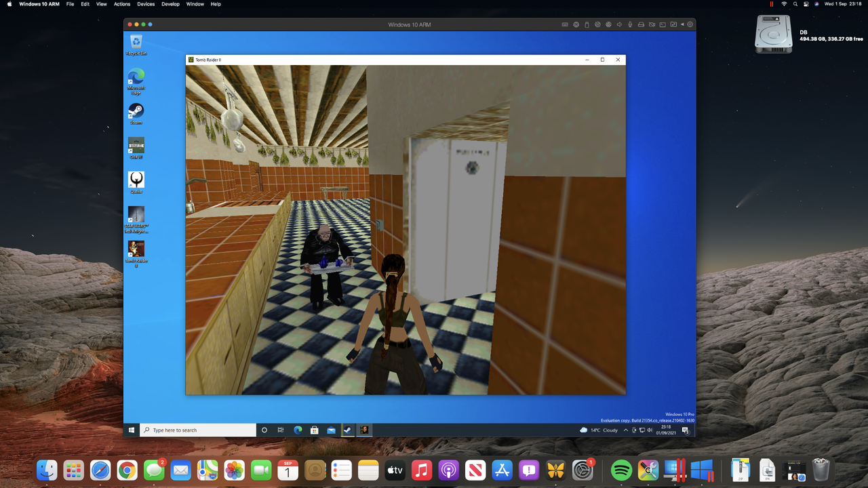The width and height of the screenshot is (868, 488).
Task: Open Windows notification center icon
Action: 685,430
